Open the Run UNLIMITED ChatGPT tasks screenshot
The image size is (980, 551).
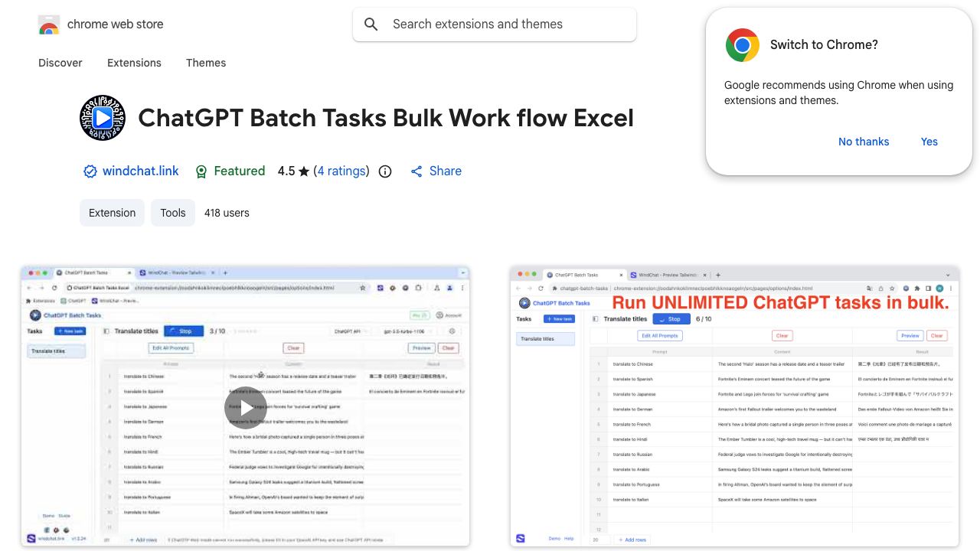734,406
